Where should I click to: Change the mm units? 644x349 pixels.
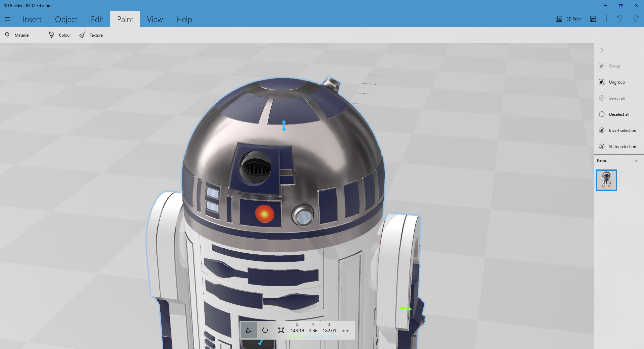(345, 331)
